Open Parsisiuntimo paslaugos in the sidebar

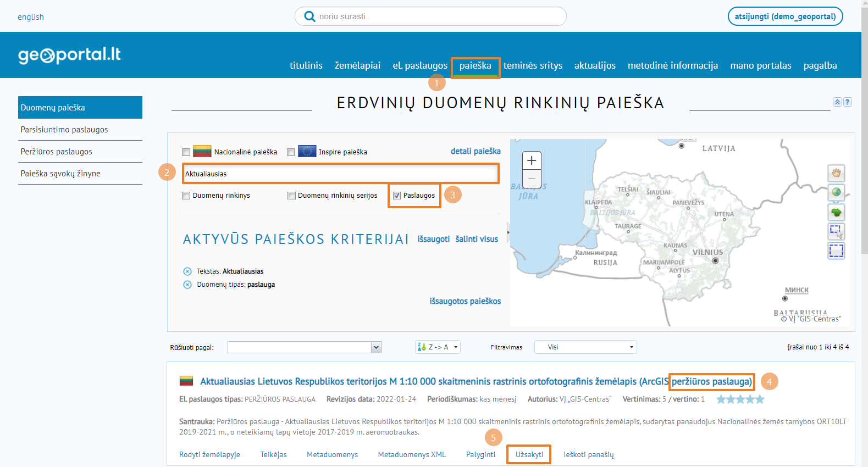click(x=64, y=130)
